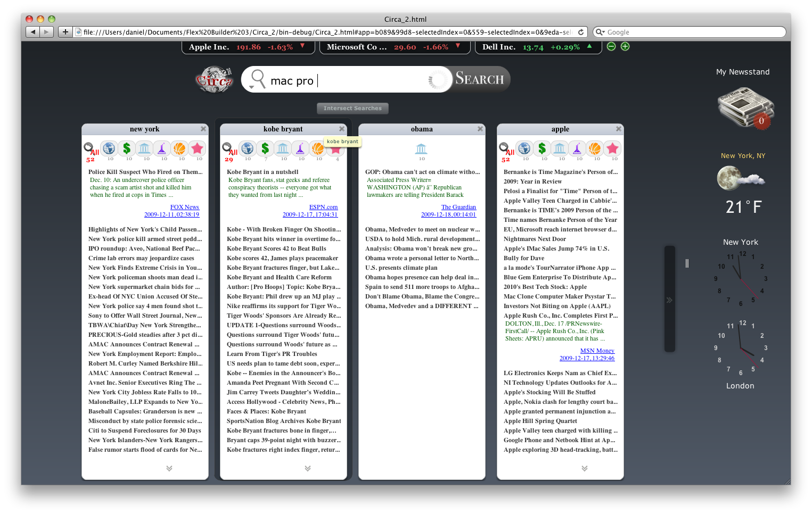
Task: Open the MSN Money source link
Action: click(x=597, y=351)
